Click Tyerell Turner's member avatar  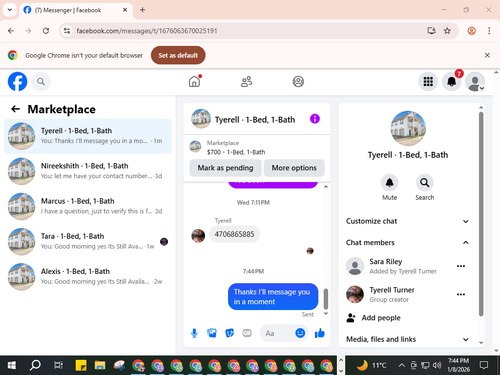355,294
